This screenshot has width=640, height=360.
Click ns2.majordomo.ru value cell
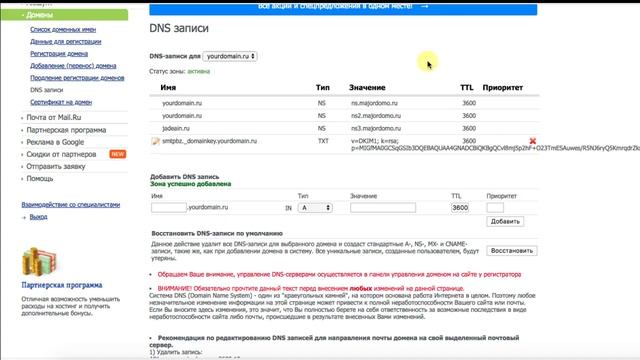[x=376, y=116]
